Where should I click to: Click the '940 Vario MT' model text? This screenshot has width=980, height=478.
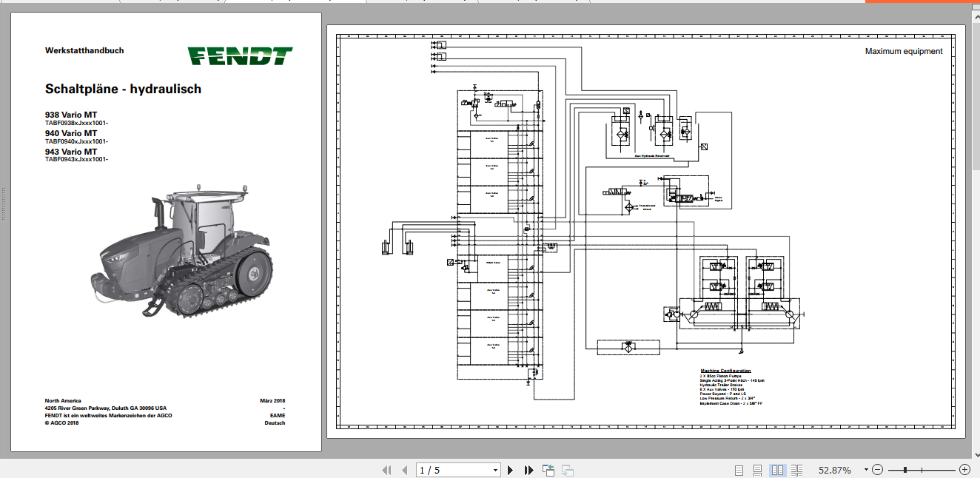point(71,133)
